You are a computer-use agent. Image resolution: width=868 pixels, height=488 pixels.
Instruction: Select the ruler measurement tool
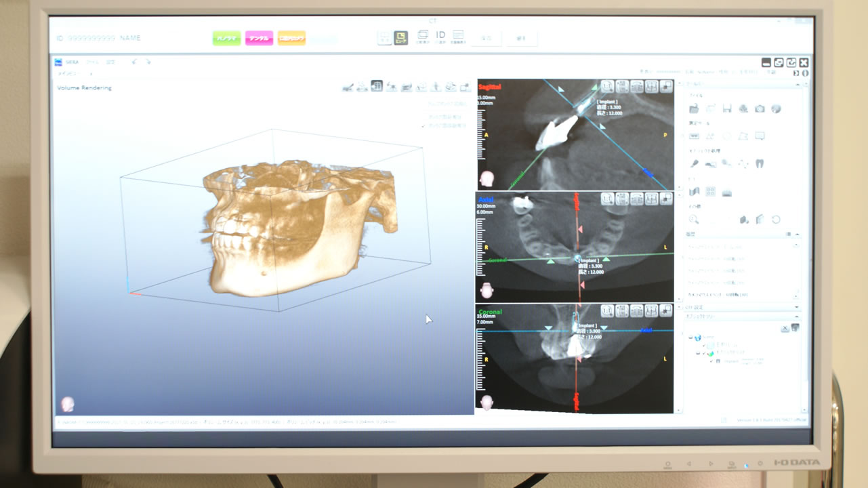pyautogui.click(x=694, y=136)
